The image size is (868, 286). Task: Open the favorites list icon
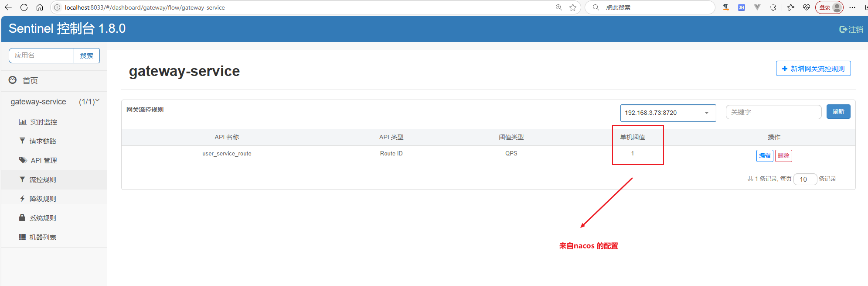(791, 7)
